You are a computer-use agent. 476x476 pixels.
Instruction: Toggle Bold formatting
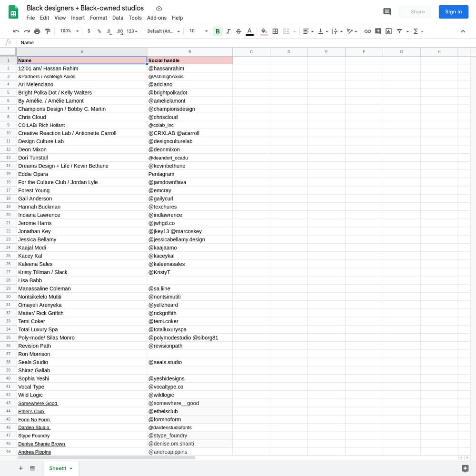218,31
